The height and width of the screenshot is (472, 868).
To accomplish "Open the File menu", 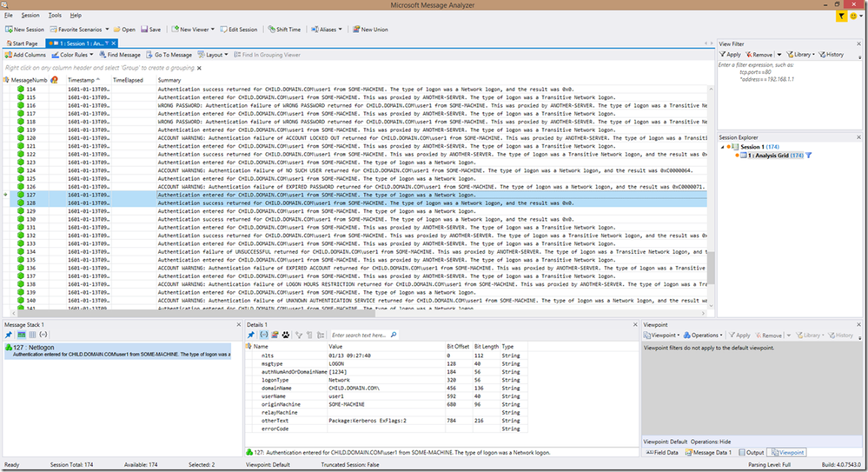I will [x=9, y=16].
